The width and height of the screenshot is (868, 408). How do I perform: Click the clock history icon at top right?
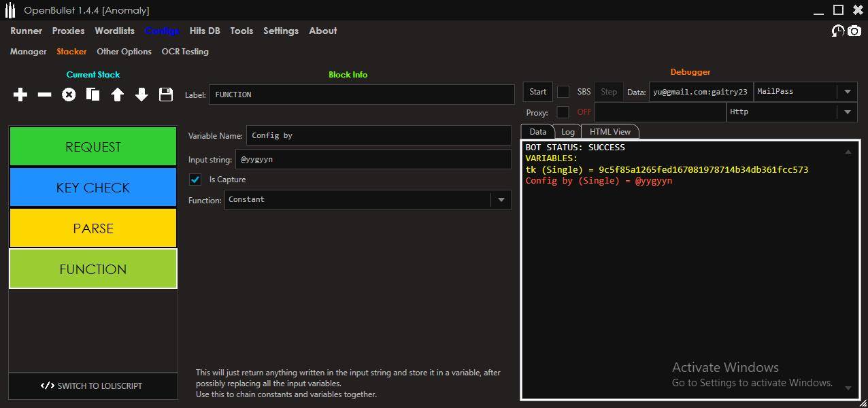coord(838,31)
